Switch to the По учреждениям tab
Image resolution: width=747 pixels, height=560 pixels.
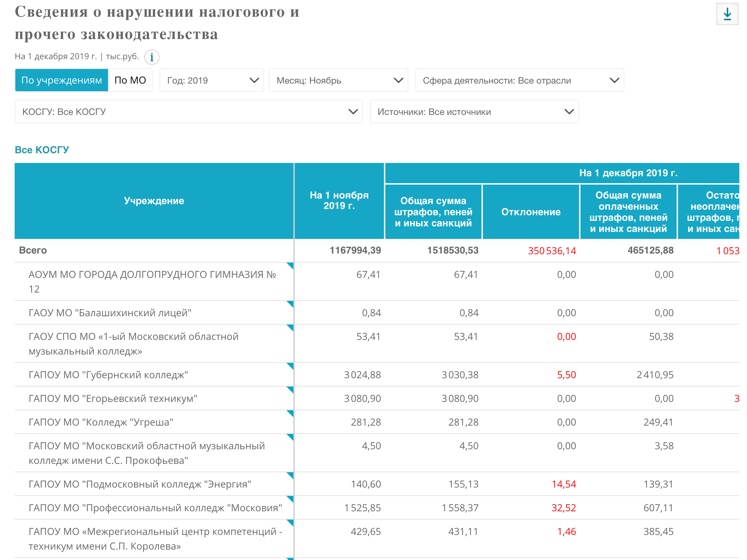point(62,80)
